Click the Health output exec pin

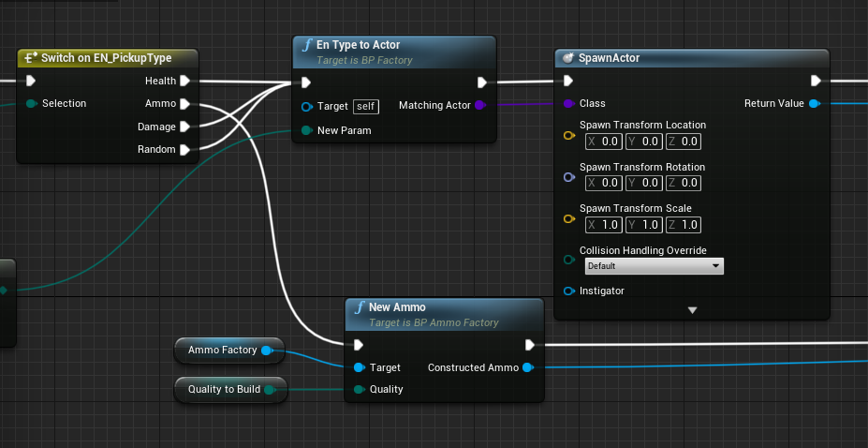point(184,81)
